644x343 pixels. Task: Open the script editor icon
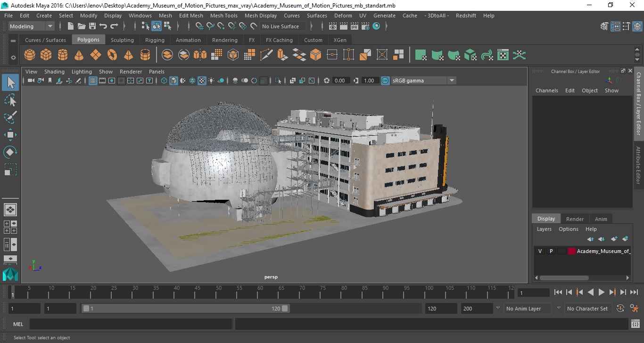click(635, 324)
